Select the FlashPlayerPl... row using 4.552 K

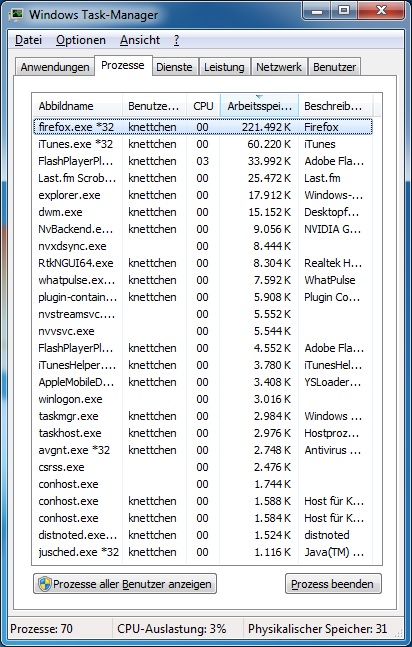[203, 348]
